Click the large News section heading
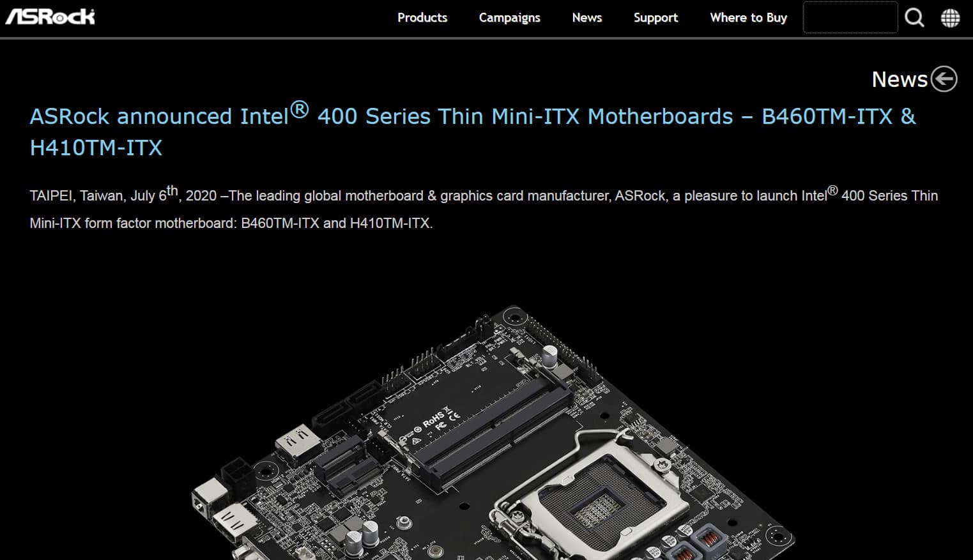 (x=900, y=79)
